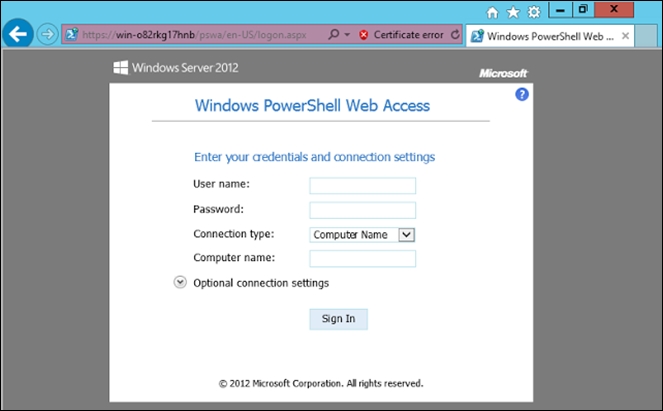Click the Certificate error text
This screenshot has width=663, height=411.
coord(408,35)
